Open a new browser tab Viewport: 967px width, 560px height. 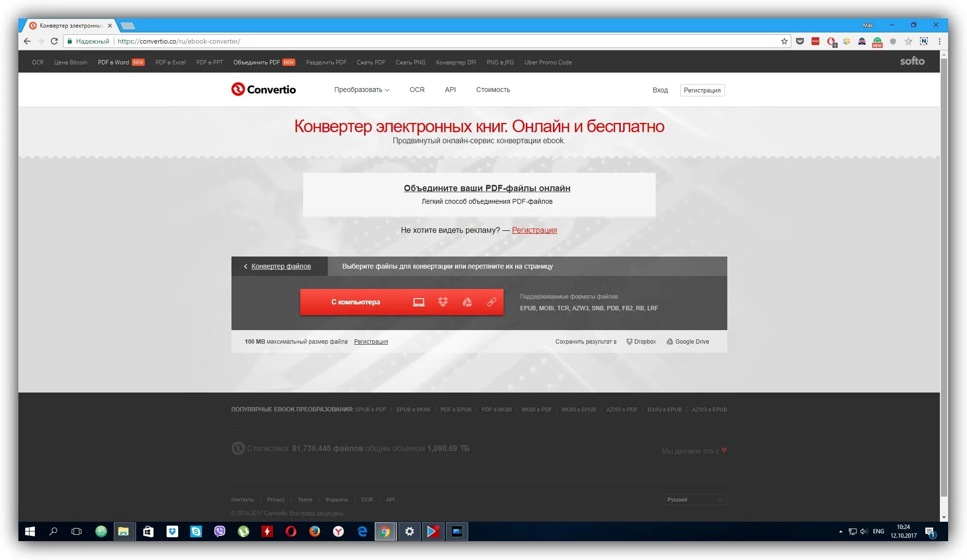(x=128, y=26)
